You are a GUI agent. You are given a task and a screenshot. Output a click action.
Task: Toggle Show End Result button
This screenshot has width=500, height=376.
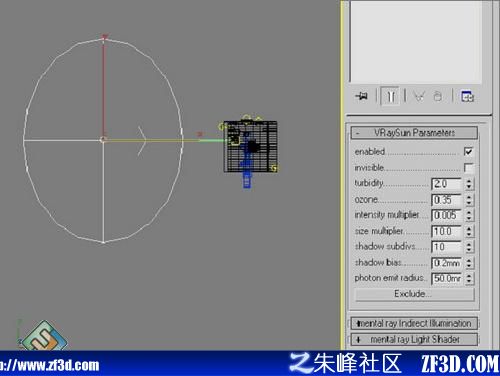click(390, 96)
